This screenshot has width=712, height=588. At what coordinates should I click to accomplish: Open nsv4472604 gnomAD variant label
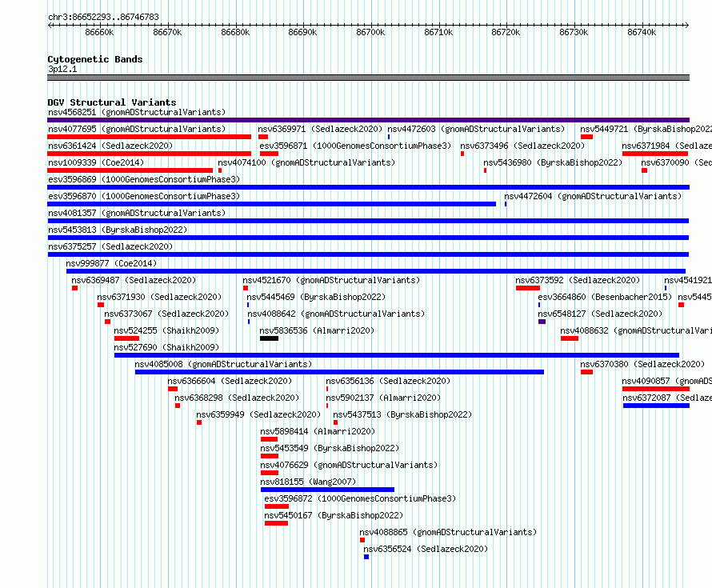coord(593,196)
